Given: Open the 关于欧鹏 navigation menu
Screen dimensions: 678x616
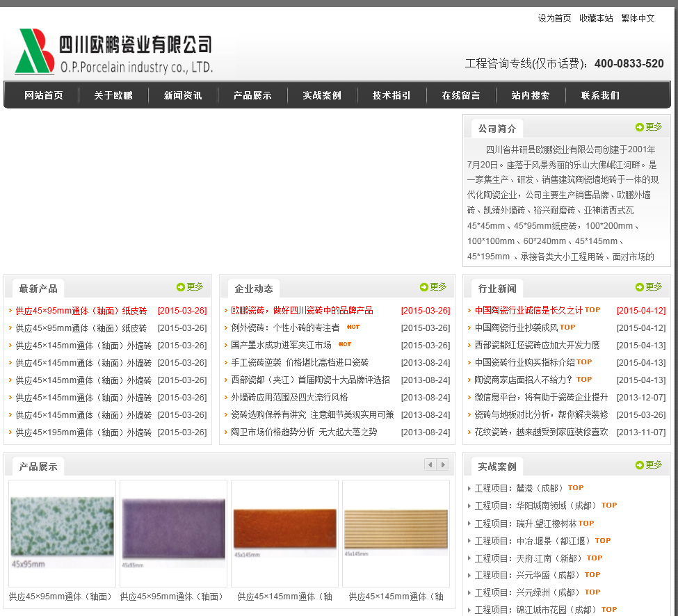Looking at the screenshot, I should pyautogui.click(x=113, y=95).
